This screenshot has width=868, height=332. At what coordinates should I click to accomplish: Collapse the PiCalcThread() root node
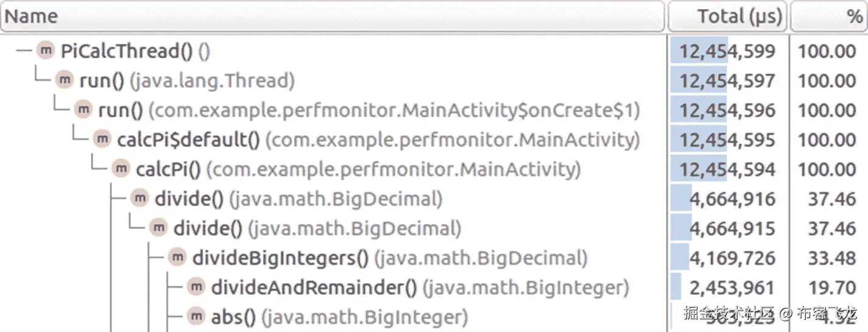(x=23, y=51)
